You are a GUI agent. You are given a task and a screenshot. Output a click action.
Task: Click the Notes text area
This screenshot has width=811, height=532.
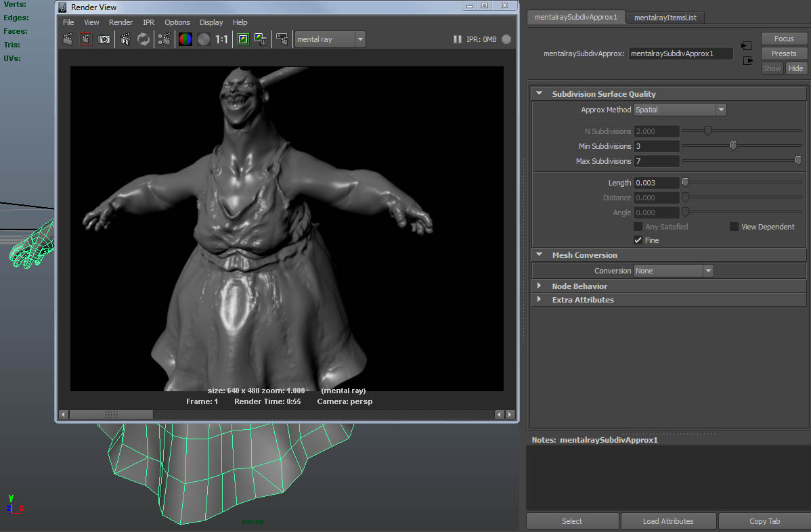[668, 478]
